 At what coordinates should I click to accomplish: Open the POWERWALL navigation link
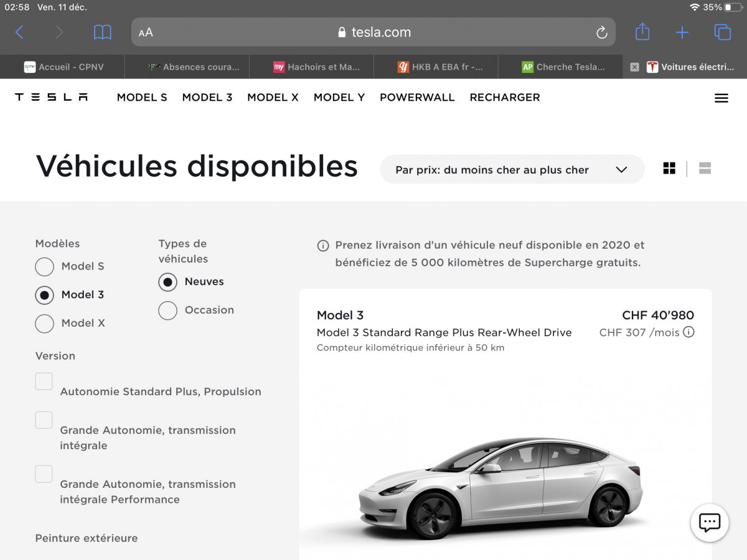point(417,98)
